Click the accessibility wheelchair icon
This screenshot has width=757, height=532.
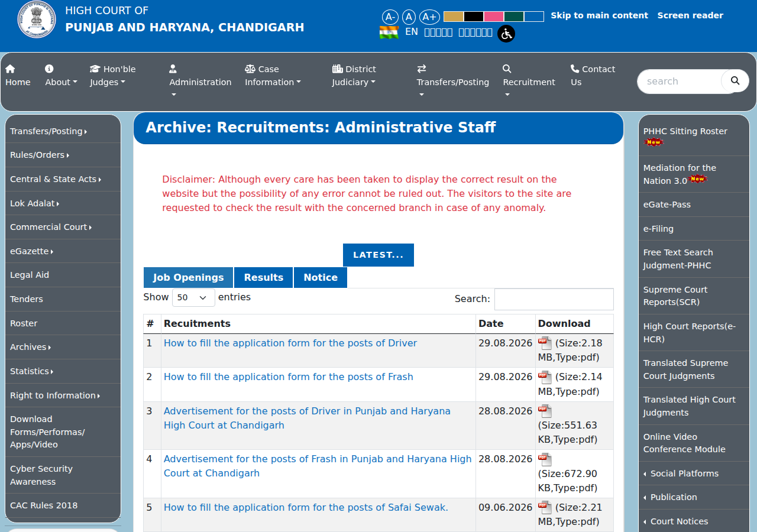coord(506,34)
